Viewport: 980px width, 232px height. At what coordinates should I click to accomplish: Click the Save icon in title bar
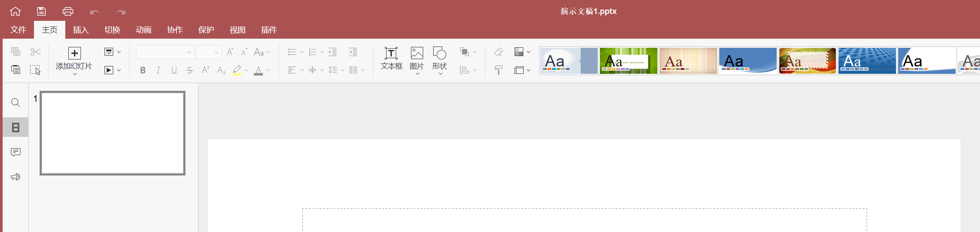tap(41, 11)
